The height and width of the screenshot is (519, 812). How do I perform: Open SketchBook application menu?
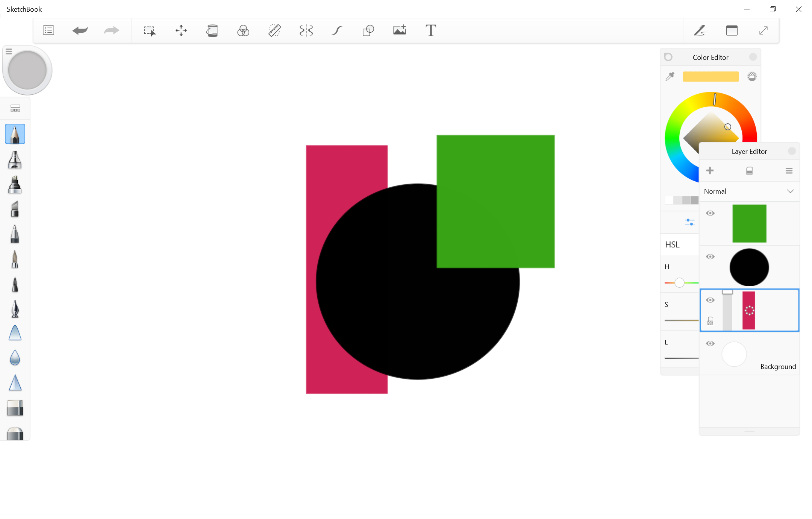[x=48, y=30]
